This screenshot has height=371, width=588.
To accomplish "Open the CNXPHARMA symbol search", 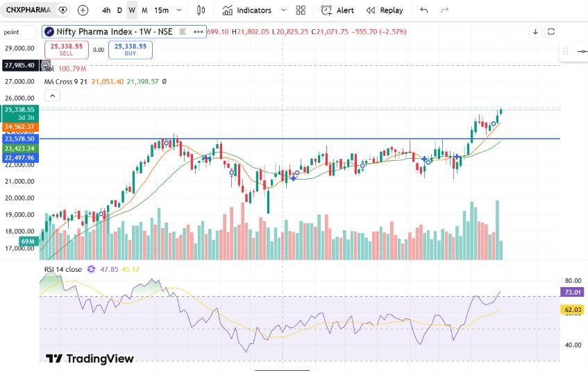I will click(x=28, y=10).
